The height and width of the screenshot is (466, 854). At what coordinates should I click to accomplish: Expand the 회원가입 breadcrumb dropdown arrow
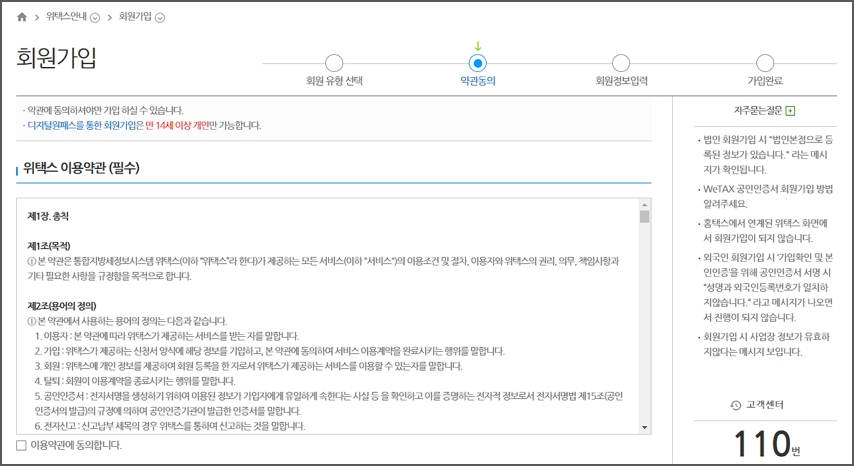tap(160, 17)
